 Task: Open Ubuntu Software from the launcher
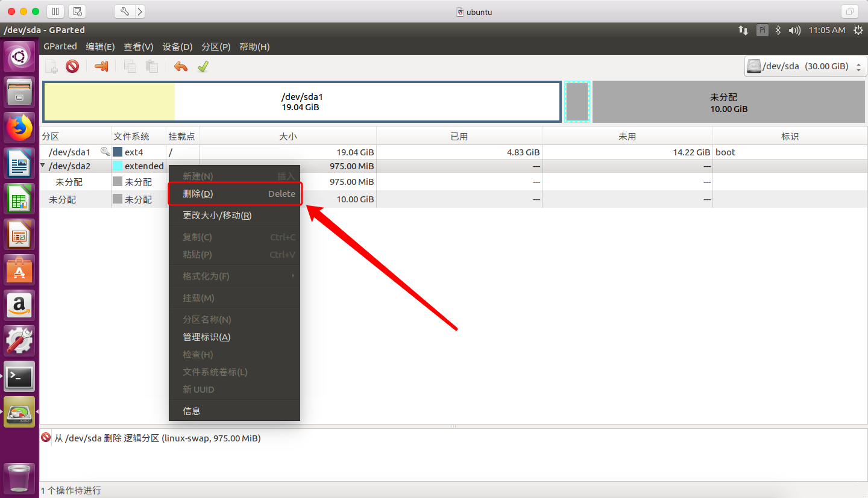pos(19,270)
